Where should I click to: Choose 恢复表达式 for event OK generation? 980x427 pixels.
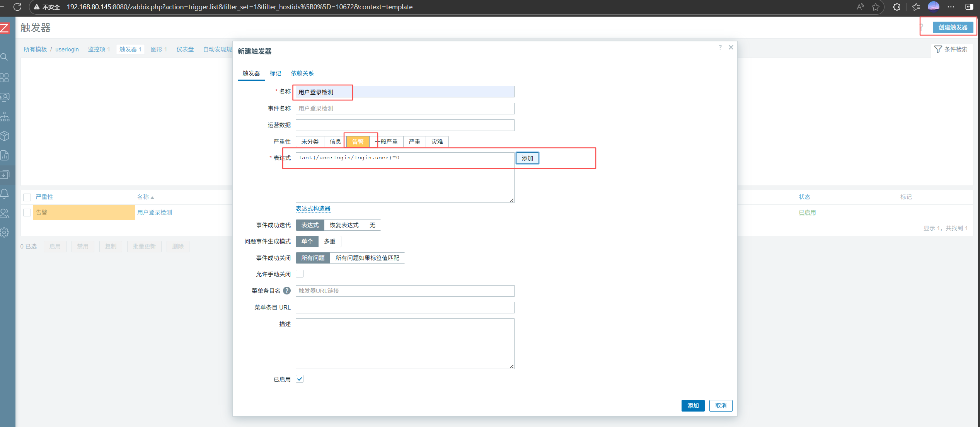pyautogui.click(x=344, y=225)
